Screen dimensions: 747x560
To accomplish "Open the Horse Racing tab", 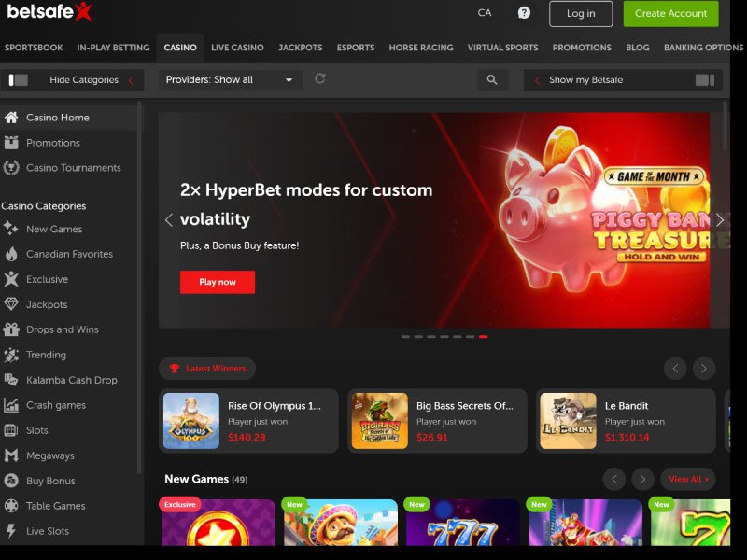I will click(x=421, y=48).
